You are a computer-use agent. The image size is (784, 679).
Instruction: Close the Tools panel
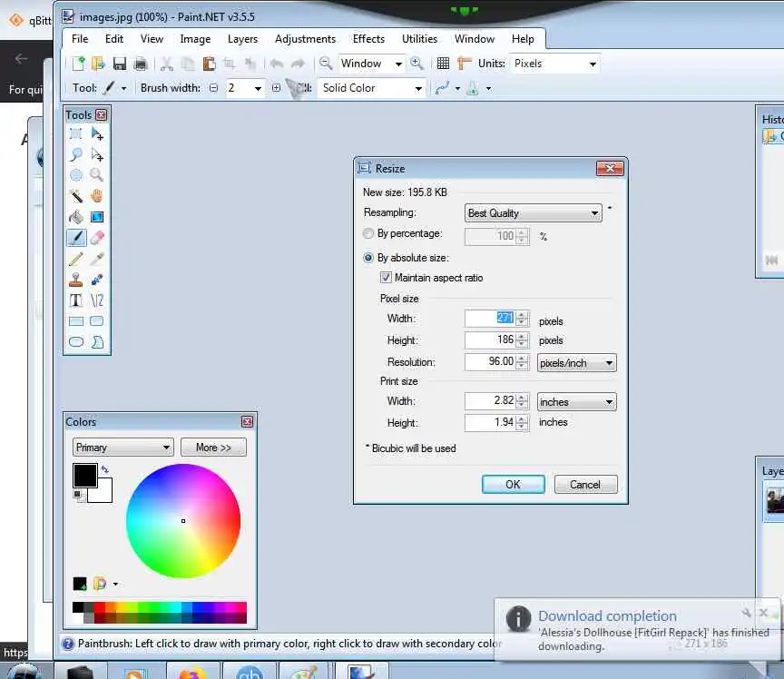coord(101,115)
